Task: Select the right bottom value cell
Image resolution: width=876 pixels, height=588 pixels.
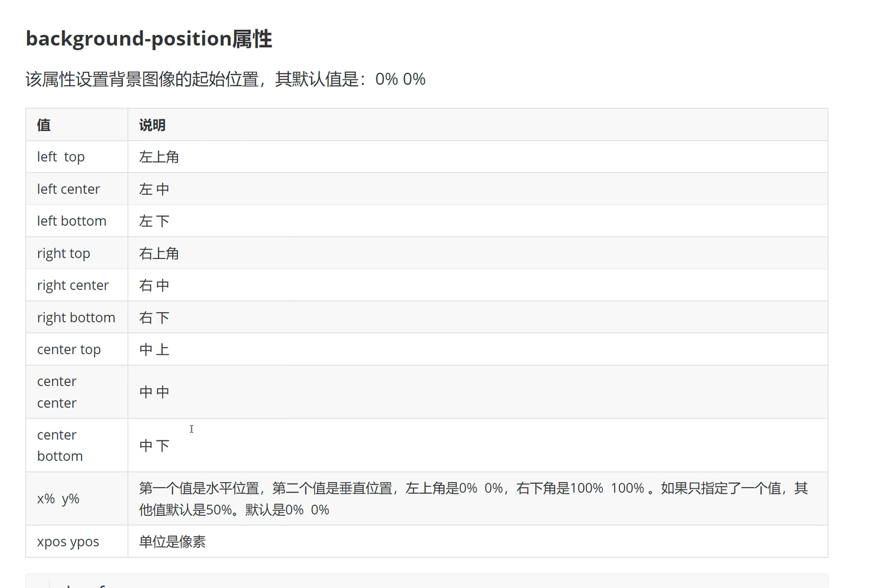Action: click(76, 318)
